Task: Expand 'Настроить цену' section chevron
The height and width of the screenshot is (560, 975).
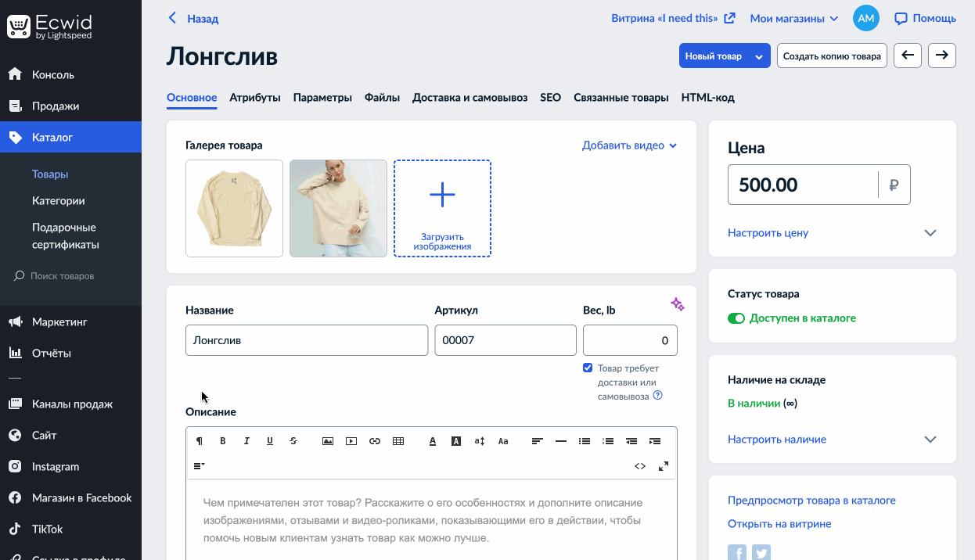Action: tap(930, 233)
